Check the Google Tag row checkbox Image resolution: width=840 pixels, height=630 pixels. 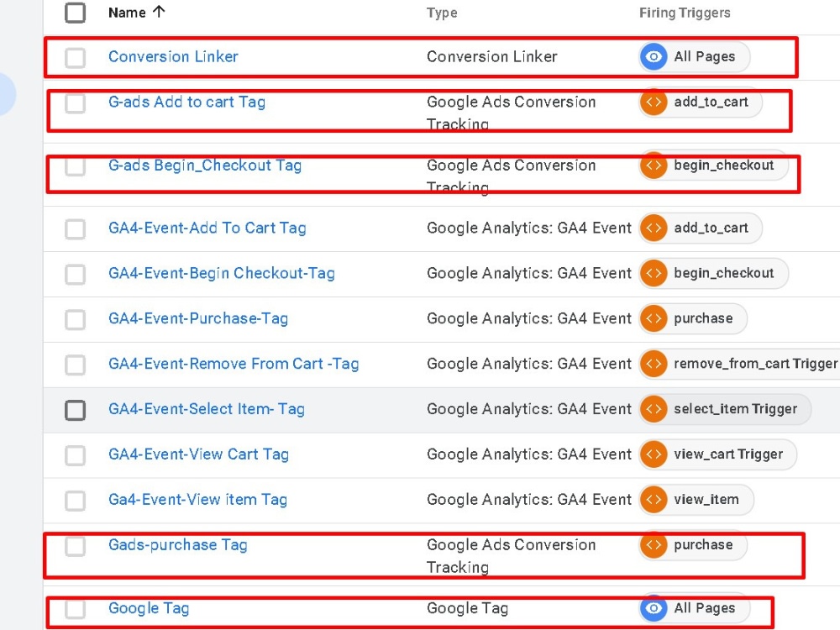point(75,609)
